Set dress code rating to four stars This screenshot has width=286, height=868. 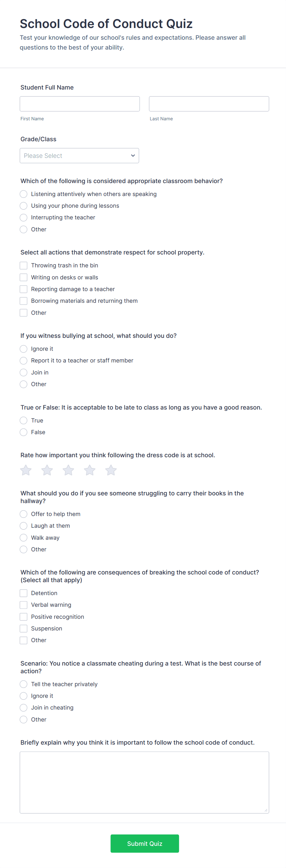(x=89, y=470)
